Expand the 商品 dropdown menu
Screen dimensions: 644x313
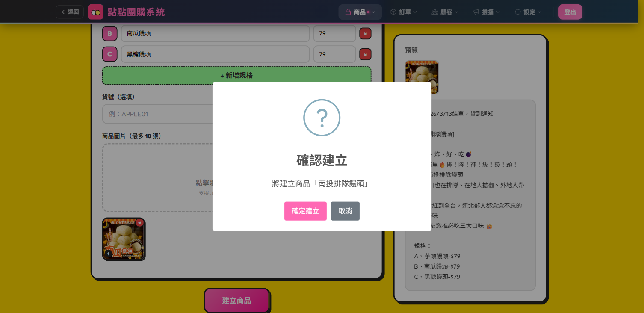coord(373,12)
